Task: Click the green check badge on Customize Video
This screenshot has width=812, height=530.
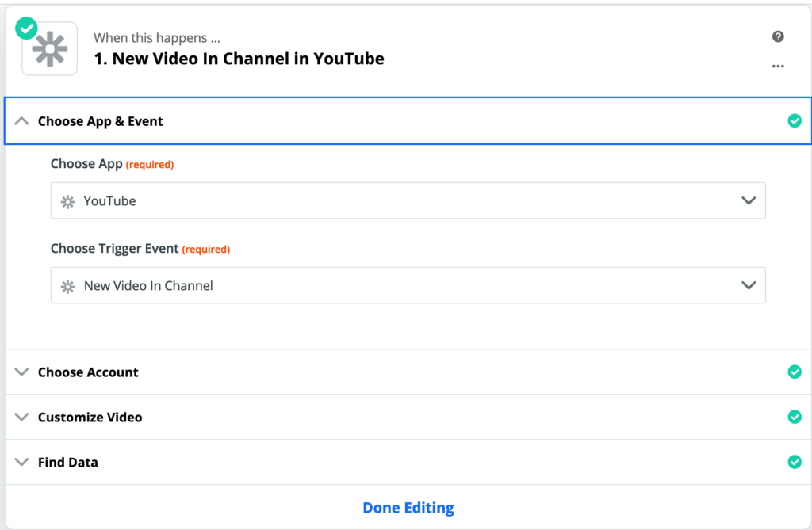Action: click(795, 417)
